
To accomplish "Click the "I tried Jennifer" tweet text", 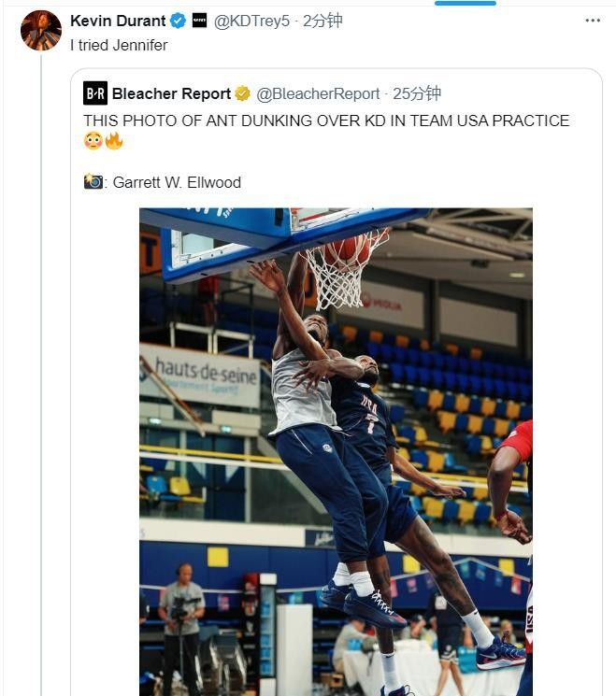I will click(x=120, y=45).
